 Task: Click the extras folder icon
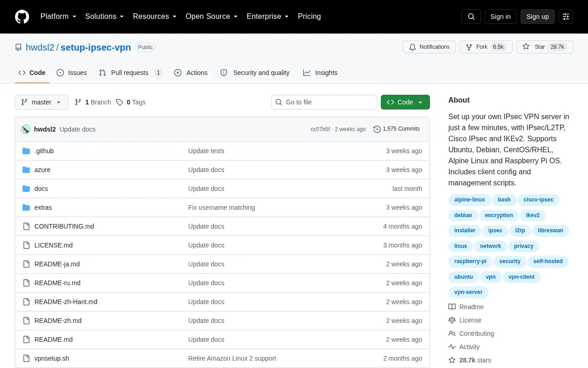coord(26,207)
